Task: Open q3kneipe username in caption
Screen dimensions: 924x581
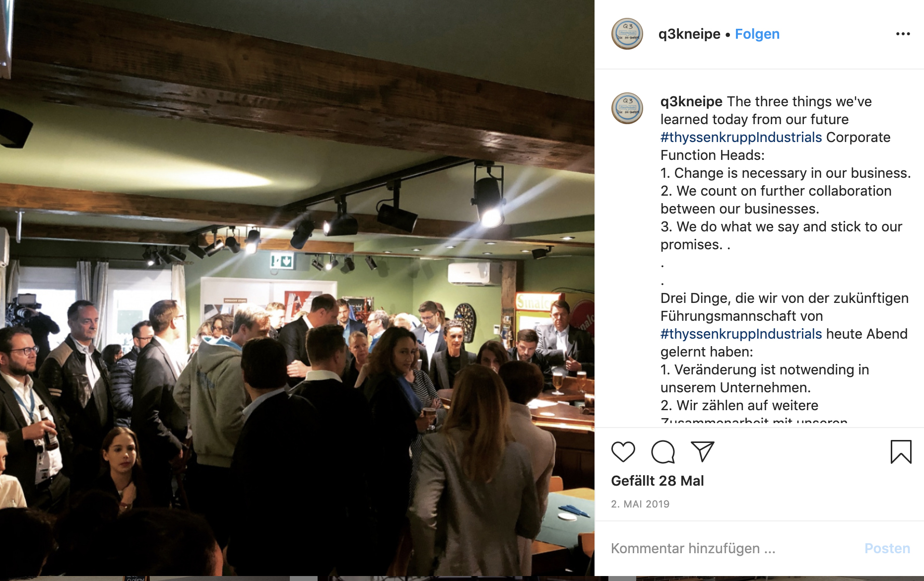Action: point(691,101)
